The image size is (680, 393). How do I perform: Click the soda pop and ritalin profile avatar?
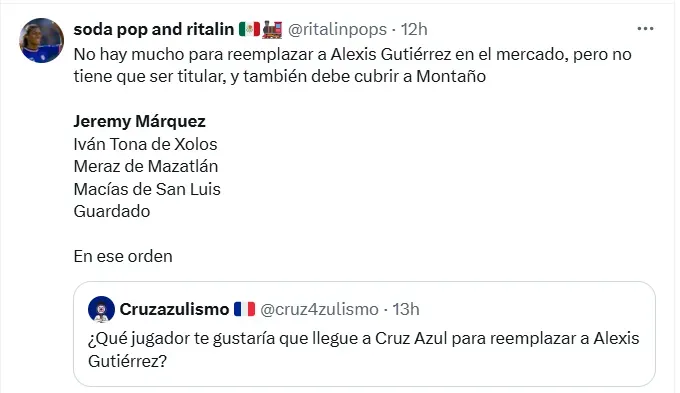point(42,40)
